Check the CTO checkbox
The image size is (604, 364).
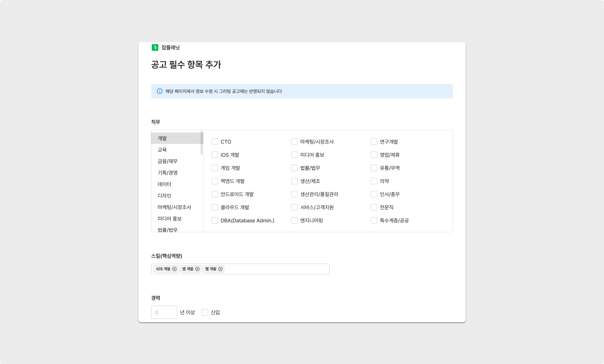[215, 142]
